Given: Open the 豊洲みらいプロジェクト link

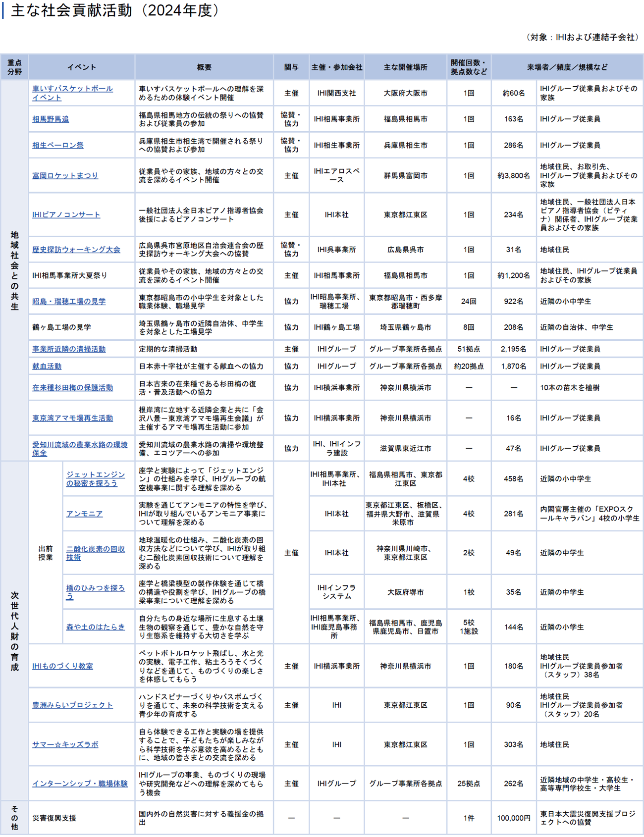Looking at the screenshot, I should (x=72, y=705).
